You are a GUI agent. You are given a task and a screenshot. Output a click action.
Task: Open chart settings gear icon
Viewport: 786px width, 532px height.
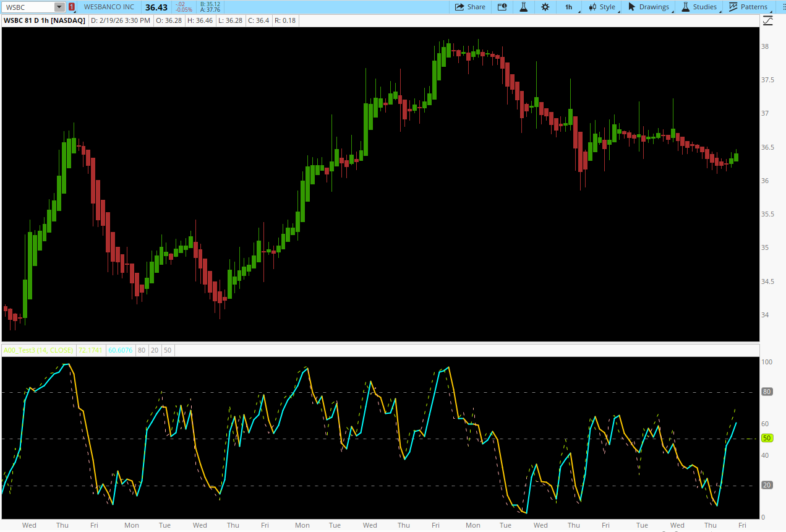tap(545, 7)
